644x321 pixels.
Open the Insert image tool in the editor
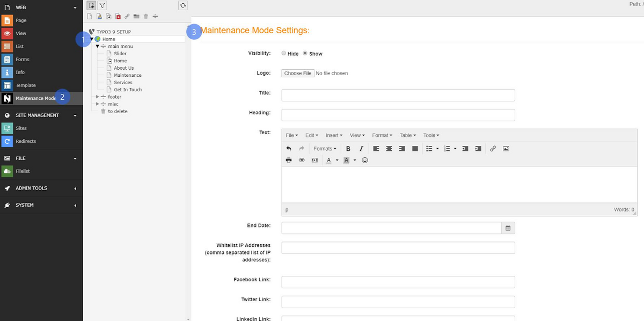(x=506, y=149)
